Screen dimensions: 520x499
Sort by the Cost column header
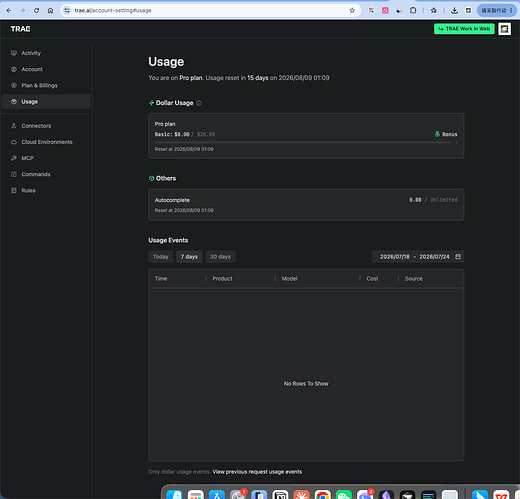[x=372, y=278]
